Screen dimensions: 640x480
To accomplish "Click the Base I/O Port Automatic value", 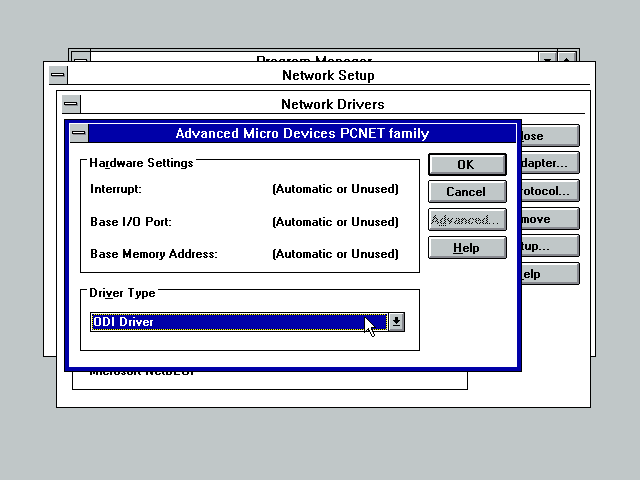I will (336, 222).
